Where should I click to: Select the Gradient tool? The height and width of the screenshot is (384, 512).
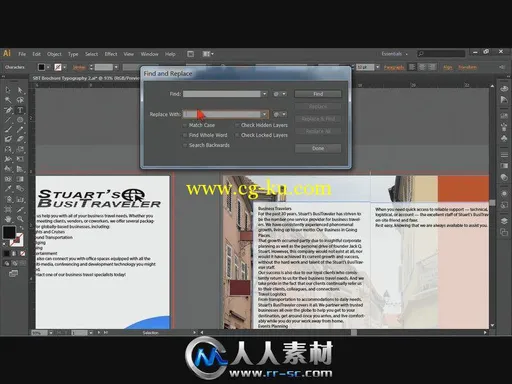(x=20, y=179)
